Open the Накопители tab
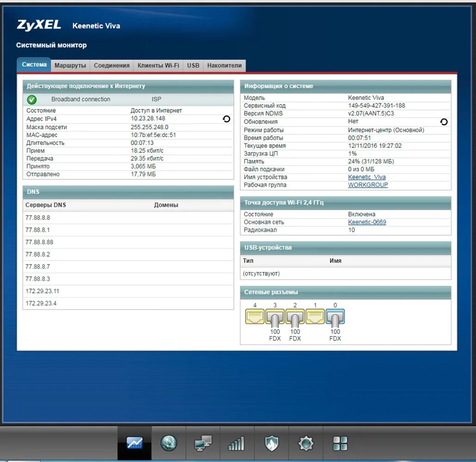 tap(224, 66)
